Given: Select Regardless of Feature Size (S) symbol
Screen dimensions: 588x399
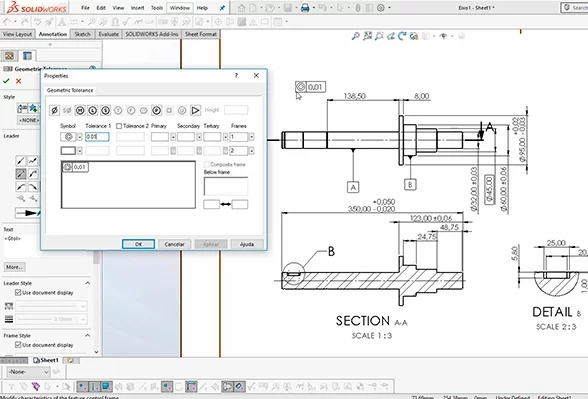Looking at the screenshot, I should coord(105,110).
